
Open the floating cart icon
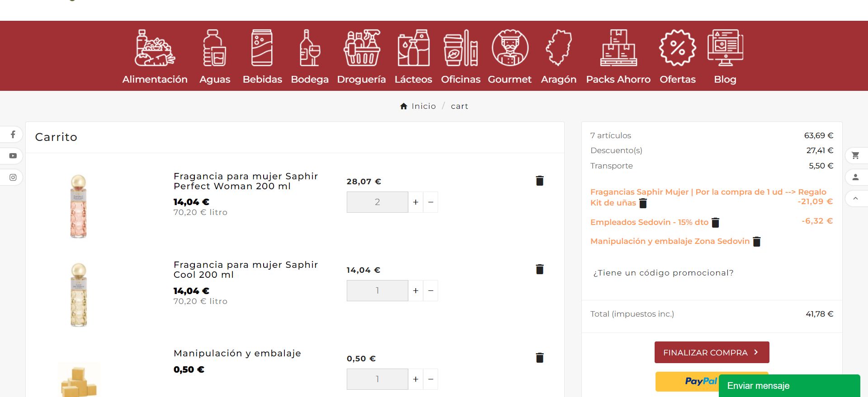tap(855, 155)
